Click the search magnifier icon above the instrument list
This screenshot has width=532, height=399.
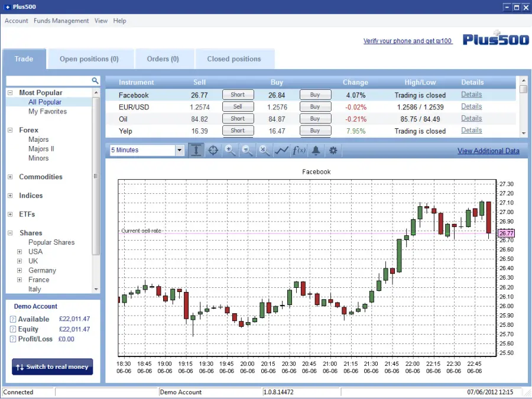(95, 80)
